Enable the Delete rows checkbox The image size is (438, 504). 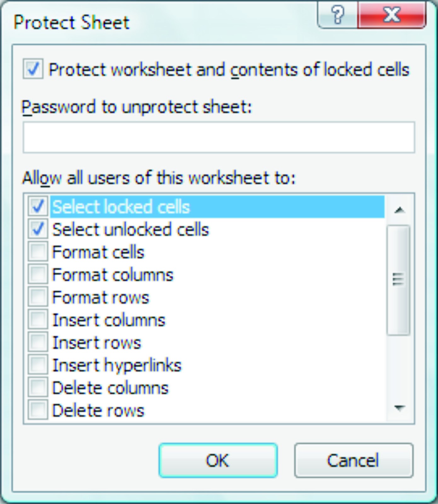pyautogui.click(x=37, y=410)
